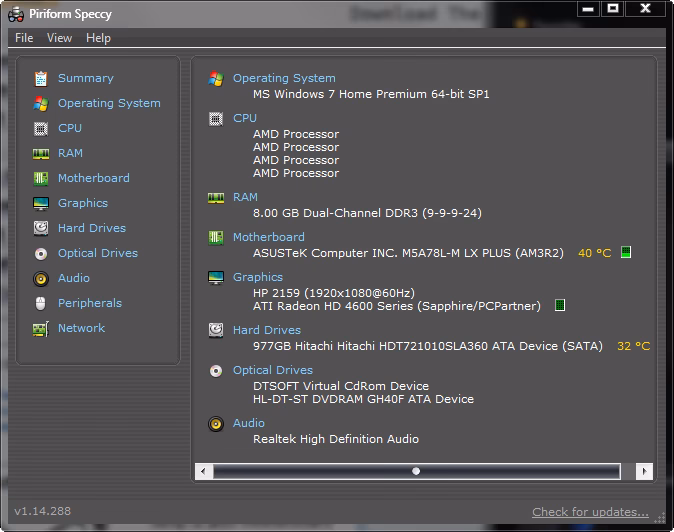Image resolution: width=674 pixels, height=532 pixels.
Task: Click the RAM stick icon in sidebar
Action: [x=41, y=154]
